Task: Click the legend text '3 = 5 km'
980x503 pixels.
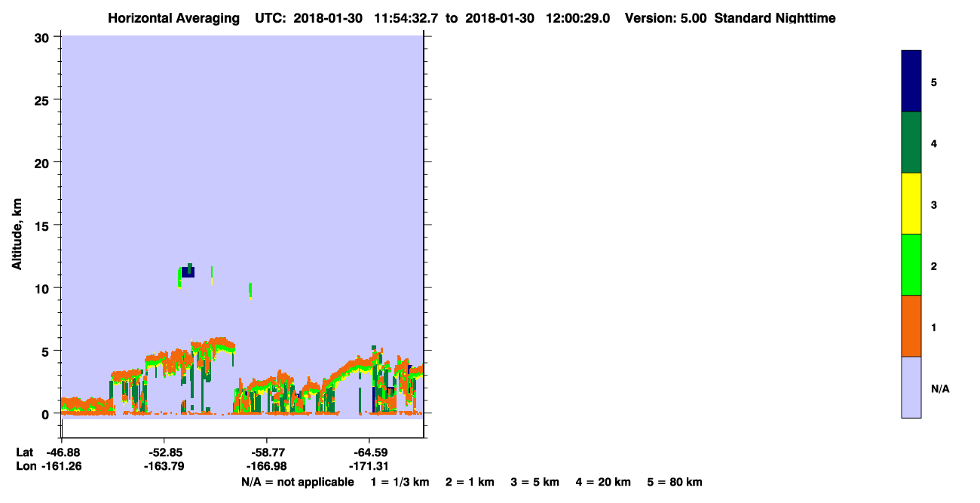Action: [x=535, y=482]
